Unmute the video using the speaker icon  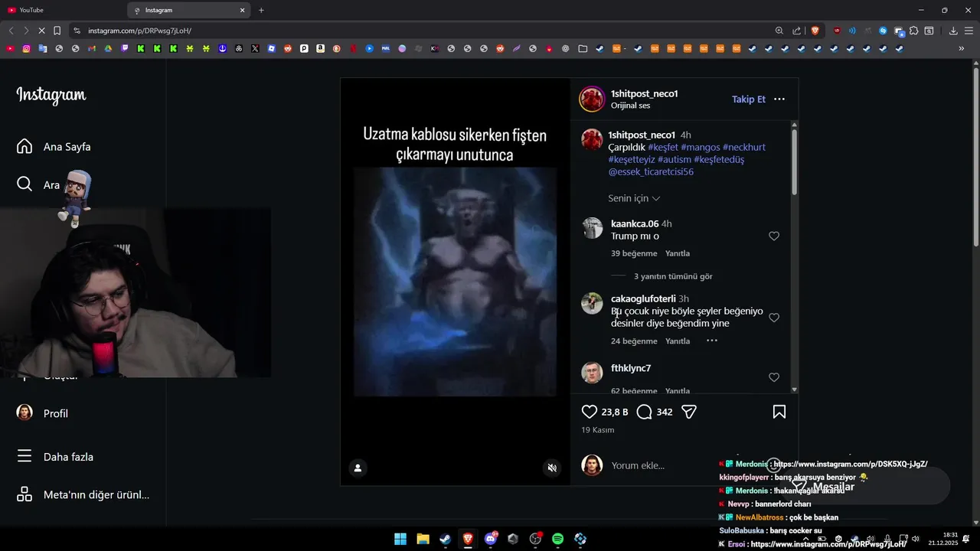pos(552,468)
